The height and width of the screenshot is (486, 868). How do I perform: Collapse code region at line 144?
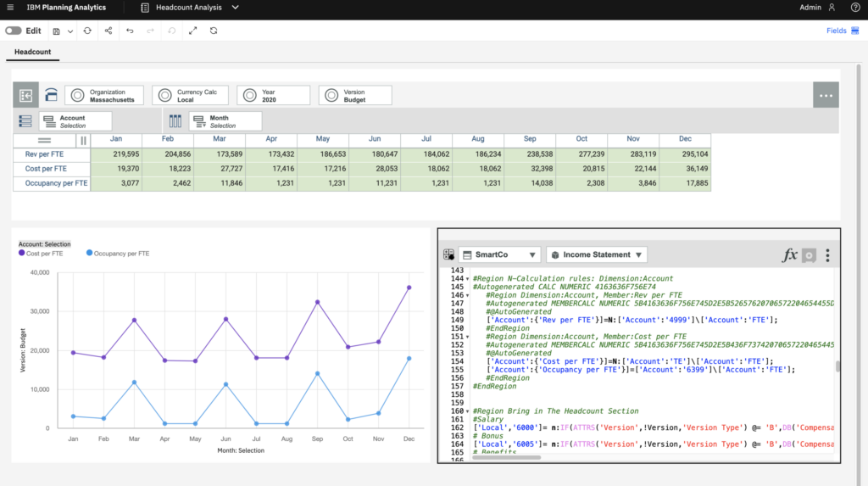(x=467, y=279)
